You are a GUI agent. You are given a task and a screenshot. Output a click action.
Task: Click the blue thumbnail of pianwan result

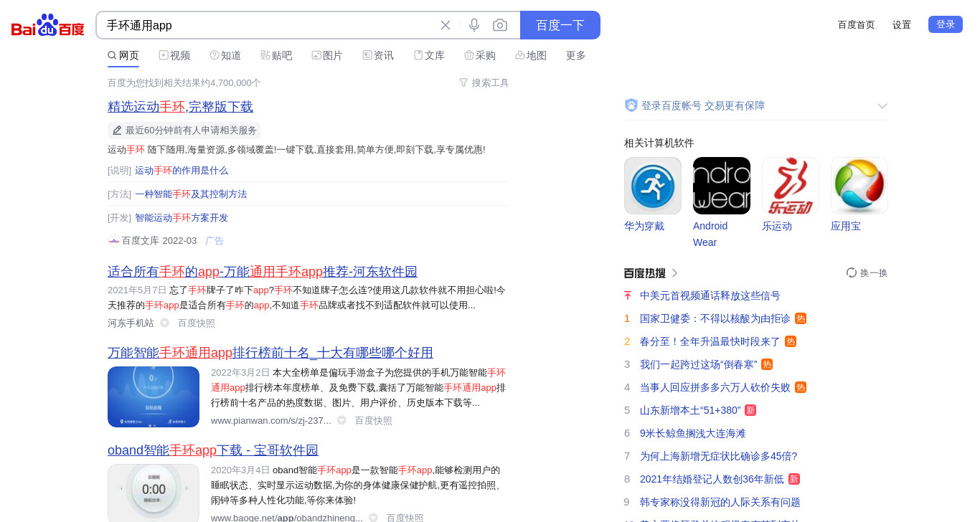click(x=154, y=397)
